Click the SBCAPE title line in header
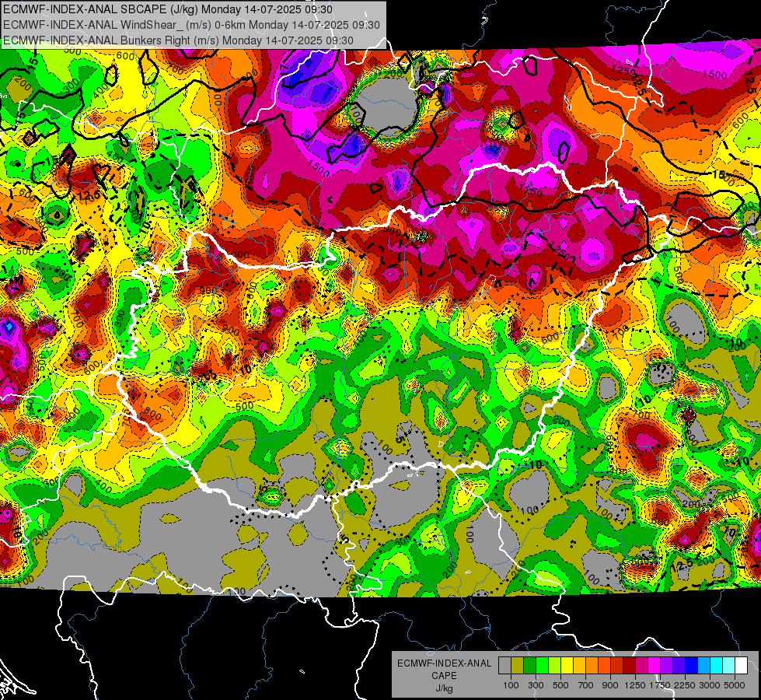The width and height of the screenshot is (761, 700). tap(168, 9)
